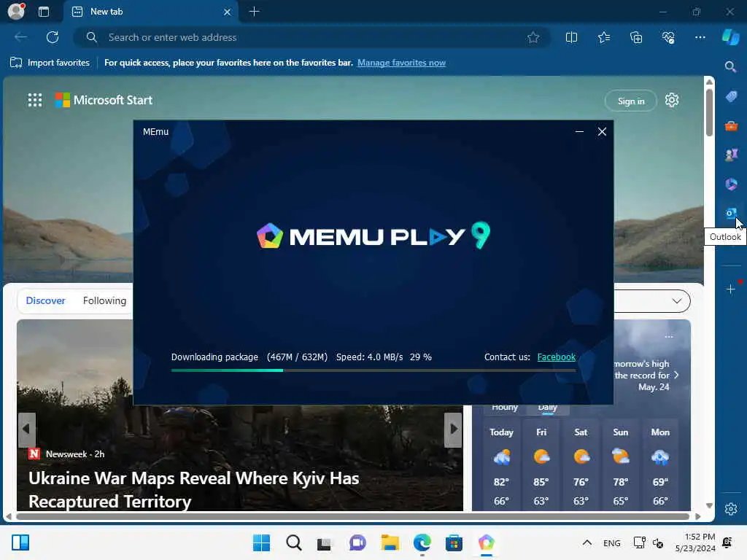
Task: Open the Chat taskbar icon
Action: coord(357,542)
